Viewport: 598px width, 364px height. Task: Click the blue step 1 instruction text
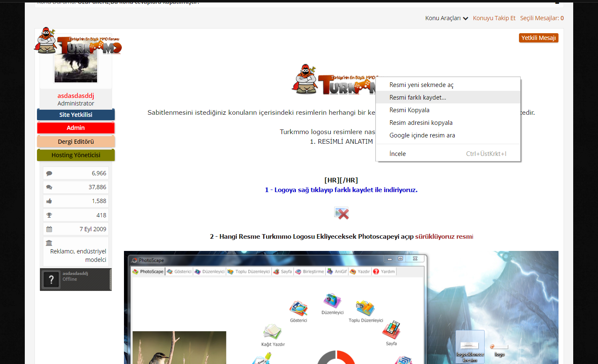coord(341,190)
